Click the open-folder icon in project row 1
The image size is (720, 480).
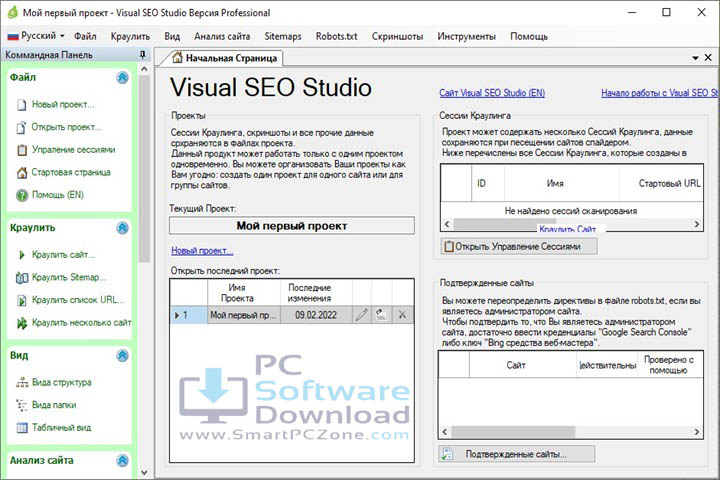381,315
